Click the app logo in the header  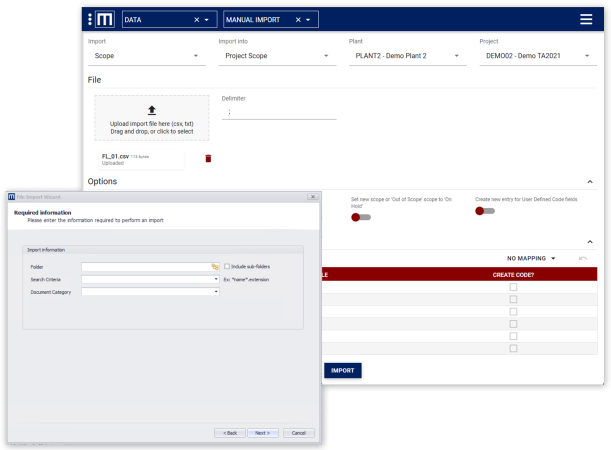coord(105,19)
